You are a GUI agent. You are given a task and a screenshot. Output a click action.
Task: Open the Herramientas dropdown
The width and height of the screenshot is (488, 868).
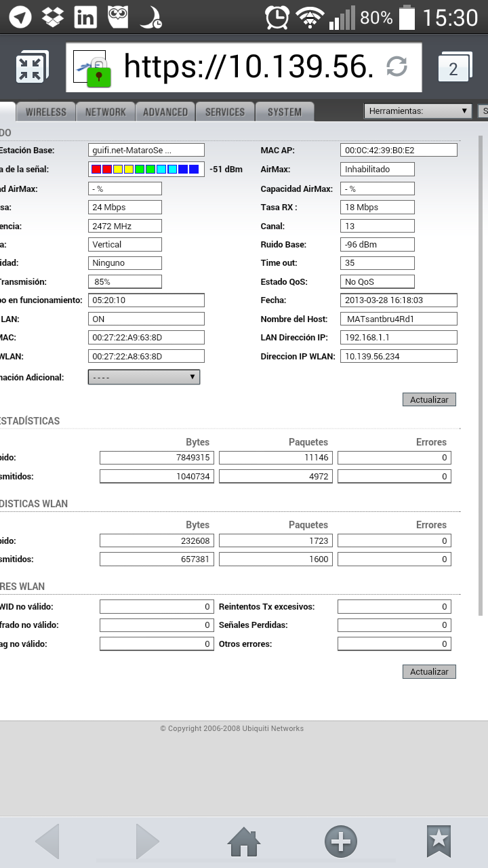418,111
